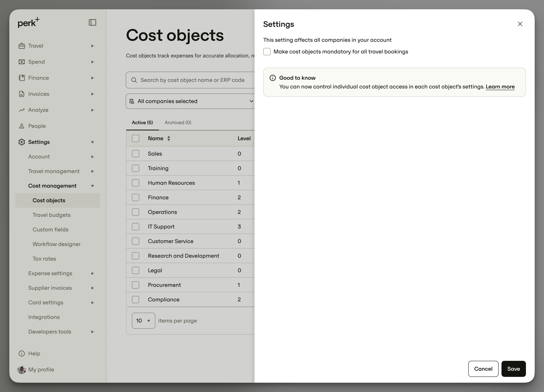Open Integrations in sidebar
The image size is (544, 392).
coord(44,317)
